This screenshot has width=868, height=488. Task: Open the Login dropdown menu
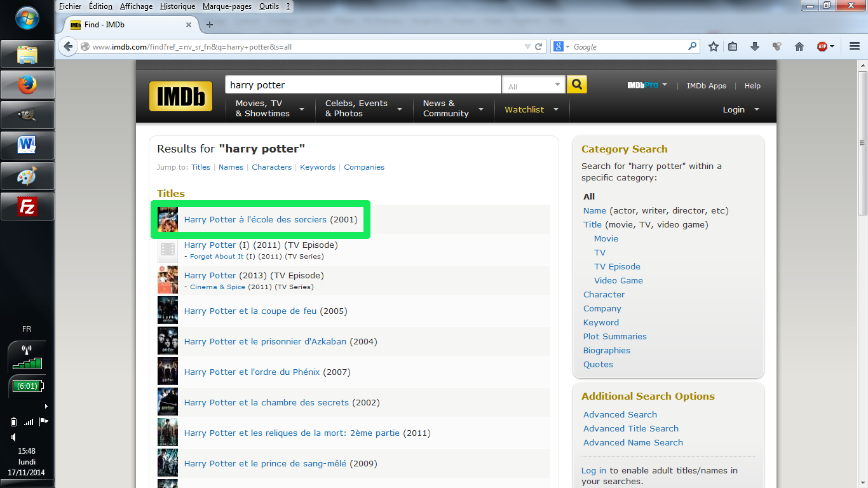point(740,109)
